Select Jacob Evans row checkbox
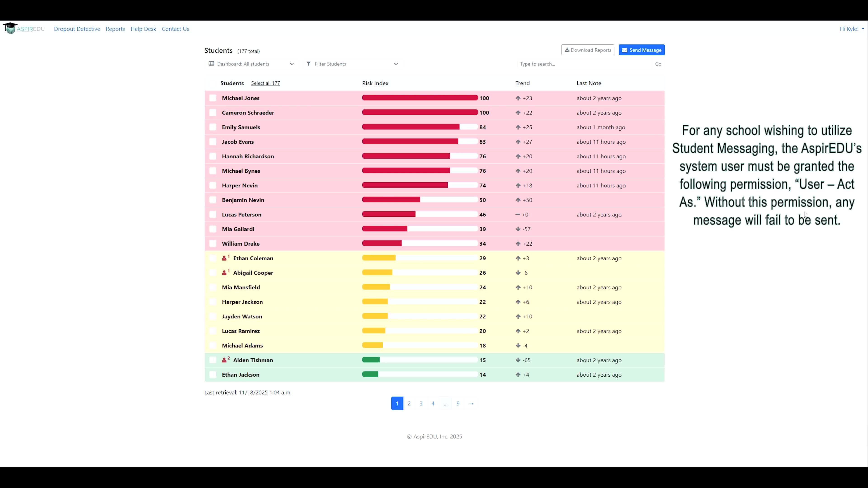 coord(213,142)
